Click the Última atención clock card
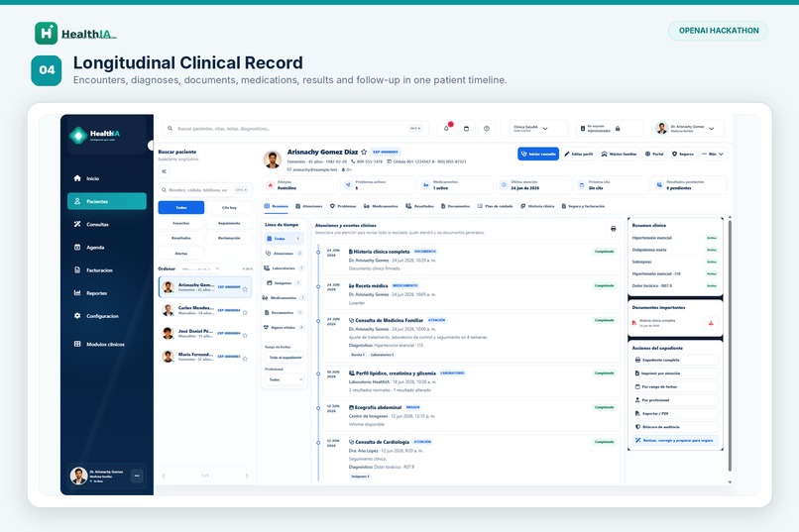This screenshot has height=532, width=799. 533,185
